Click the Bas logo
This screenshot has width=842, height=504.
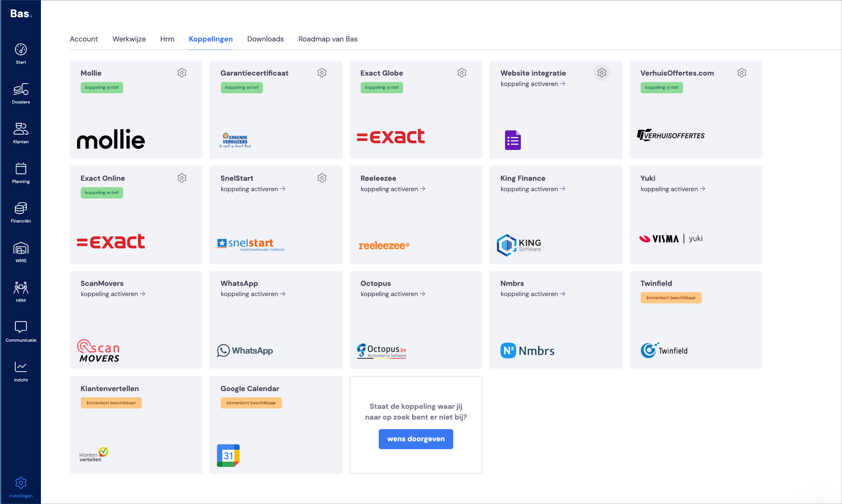pos(21,14)
